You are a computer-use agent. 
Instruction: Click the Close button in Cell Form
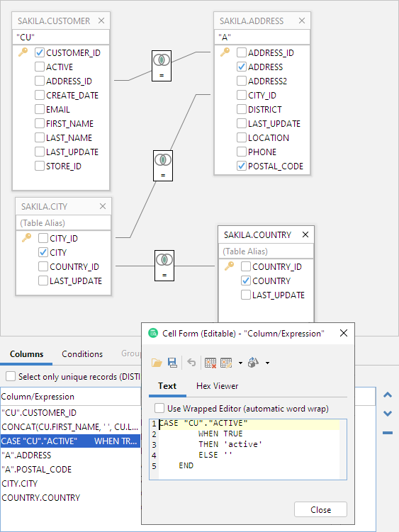320,509
